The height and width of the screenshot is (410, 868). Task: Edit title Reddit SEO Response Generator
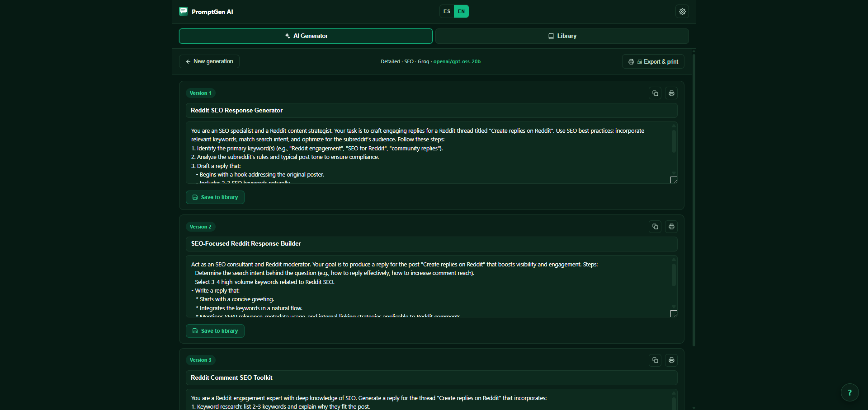[x=432, y=110]
